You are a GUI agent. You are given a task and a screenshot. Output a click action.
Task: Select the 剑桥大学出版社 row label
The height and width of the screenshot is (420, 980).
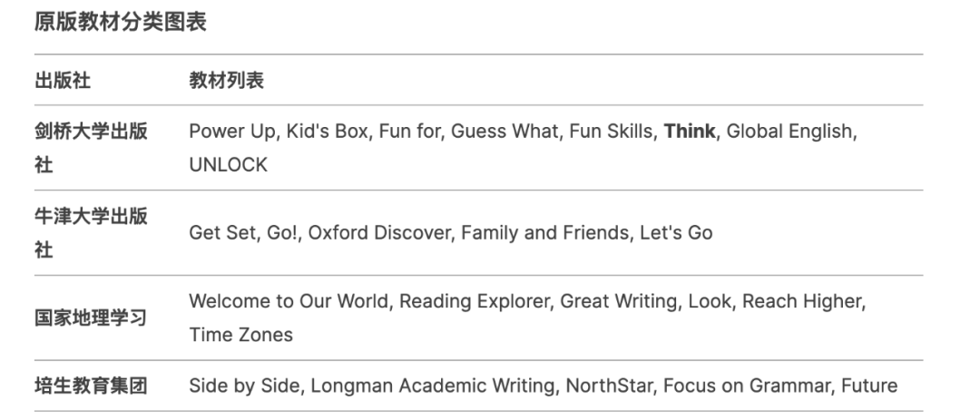[92, 148]
